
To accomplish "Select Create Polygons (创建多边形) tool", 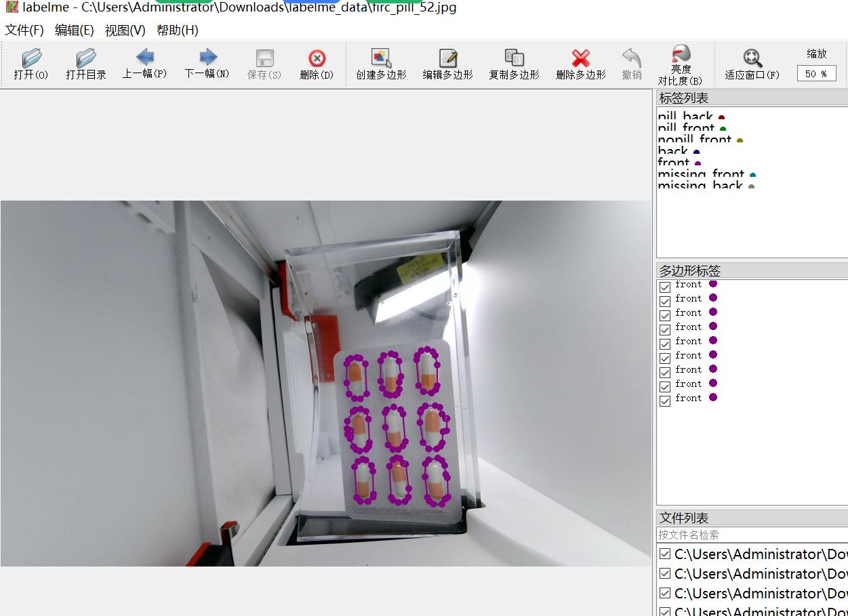I will click(x=381, y=64).
